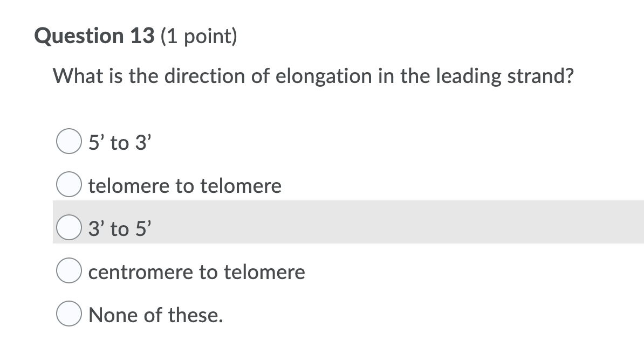Pick the "centromere to telomere" radio button
644x348 pixels.
67,272
